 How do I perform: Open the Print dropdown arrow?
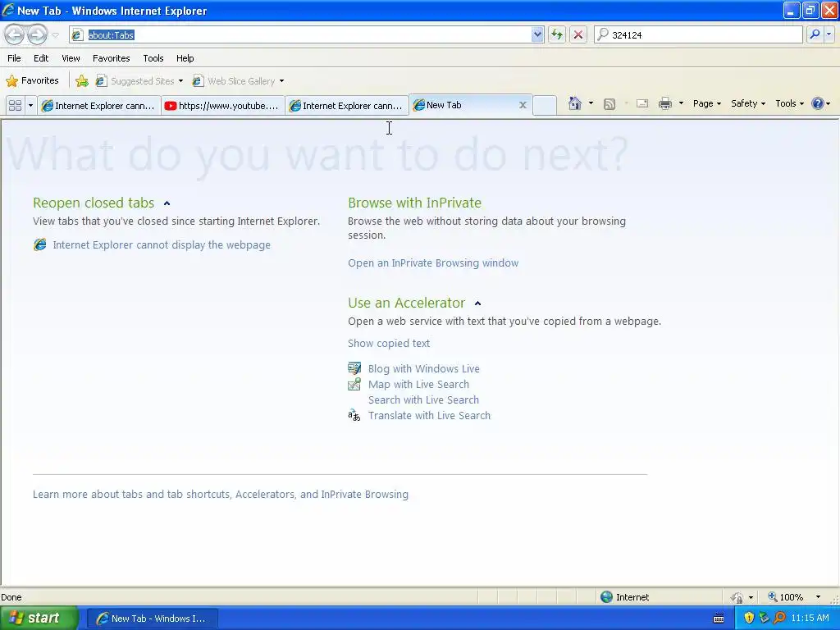coord(681,103)
